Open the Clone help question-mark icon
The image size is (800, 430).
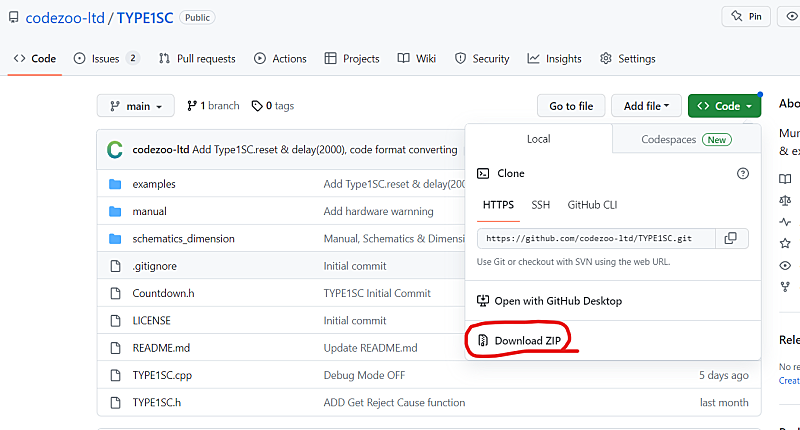point(743,173)
